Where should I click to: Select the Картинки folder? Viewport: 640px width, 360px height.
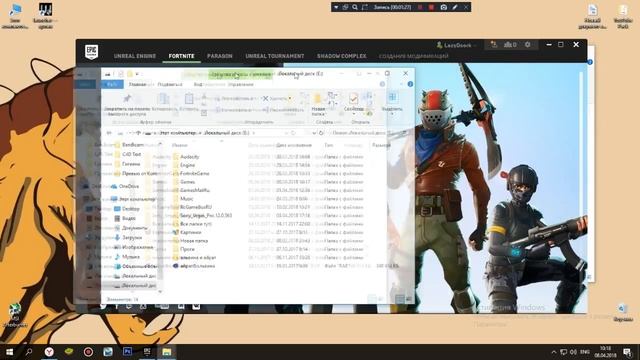[x=190, y=232]
